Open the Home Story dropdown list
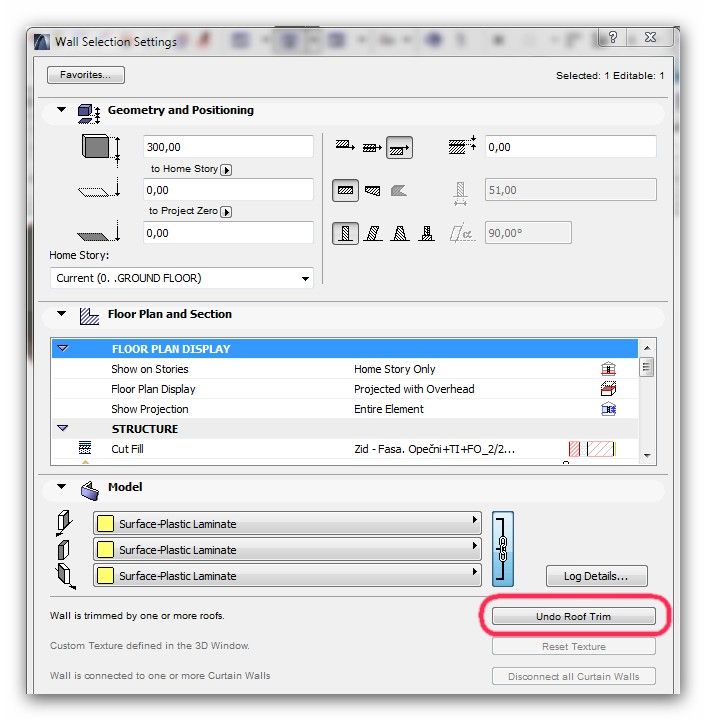The image size is (706, 720). pos(182,278)
